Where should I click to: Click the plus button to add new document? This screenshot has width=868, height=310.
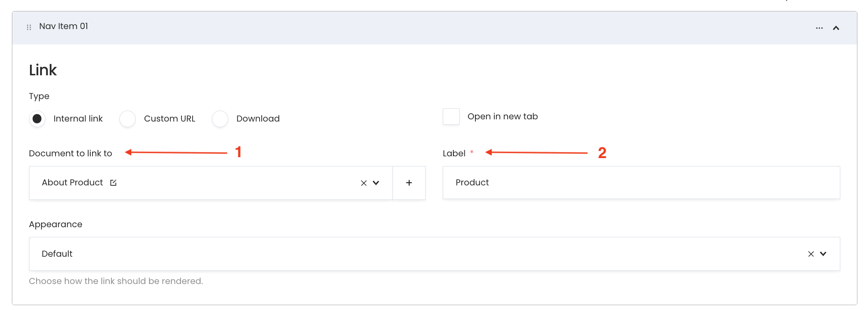409,183
